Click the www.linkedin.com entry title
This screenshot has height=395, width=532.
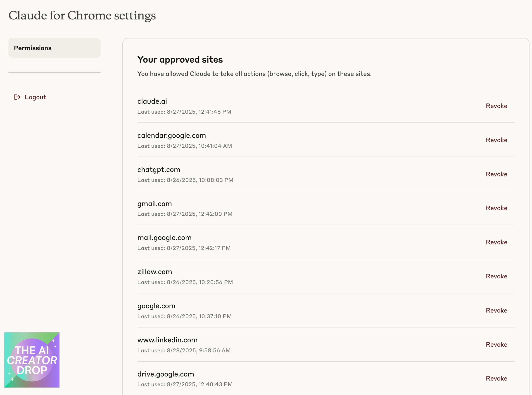[167, 340]
